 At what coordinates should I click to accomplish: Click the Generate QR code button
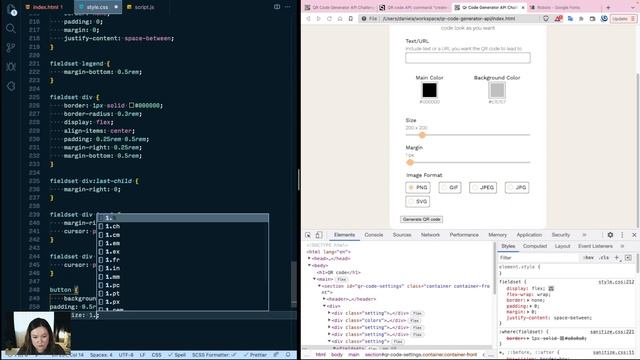(422, 219)
